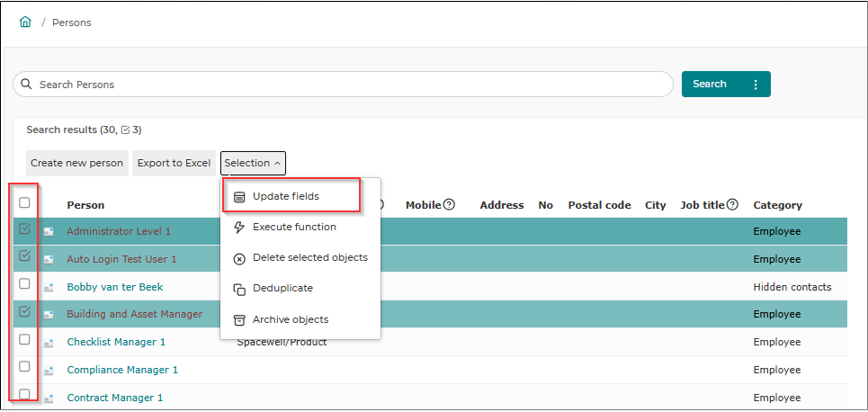This screenshot has width=868, height=412.
Task: Click the Update fields list icon
Action: (x=239, y=197)
